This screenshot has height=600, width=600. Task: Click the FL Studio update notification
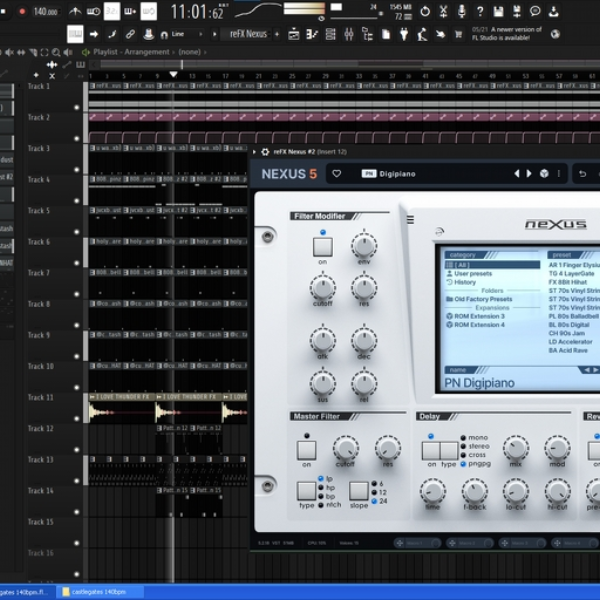point(506,34)
